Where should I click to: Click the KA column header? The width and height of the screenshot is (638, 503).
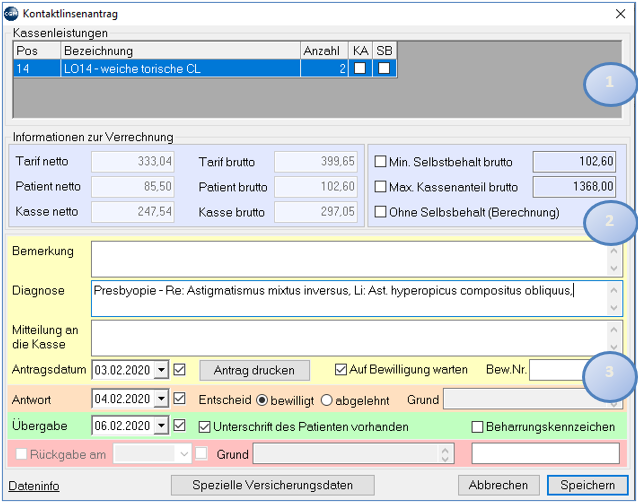point(361,51)
